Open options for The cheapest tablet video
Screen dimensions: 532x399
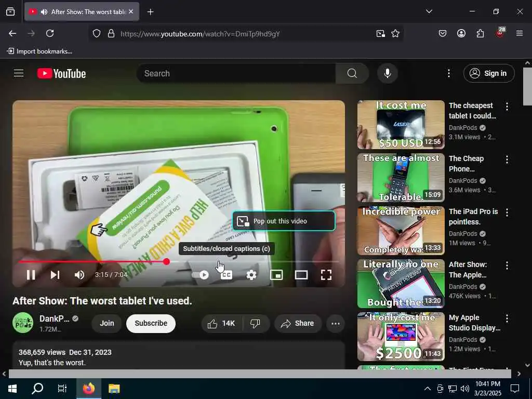507,106
